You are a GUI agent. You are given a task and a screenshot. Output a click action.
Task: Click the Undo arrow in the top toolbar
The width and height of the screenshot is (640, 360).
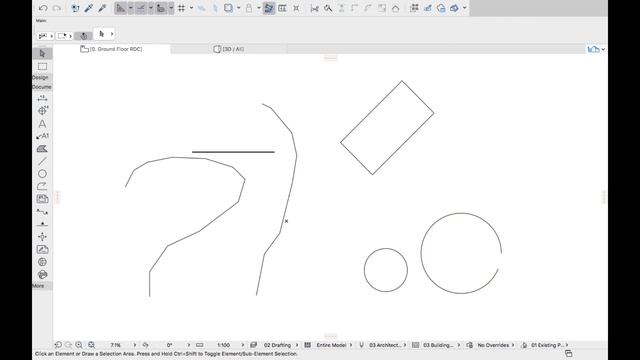tap(43, 8)
